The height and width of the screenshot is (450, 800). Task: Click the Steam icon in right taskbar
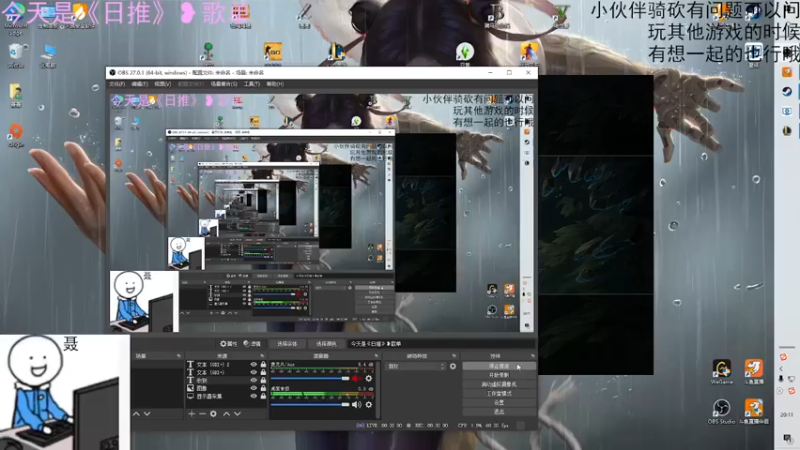click(x=787, y=91)
